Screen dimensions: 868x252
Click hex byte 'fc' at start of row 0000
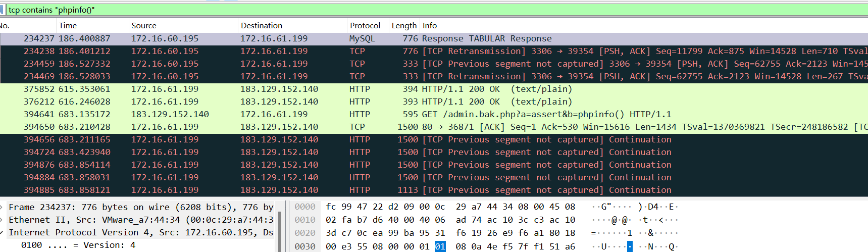point(331,207)
